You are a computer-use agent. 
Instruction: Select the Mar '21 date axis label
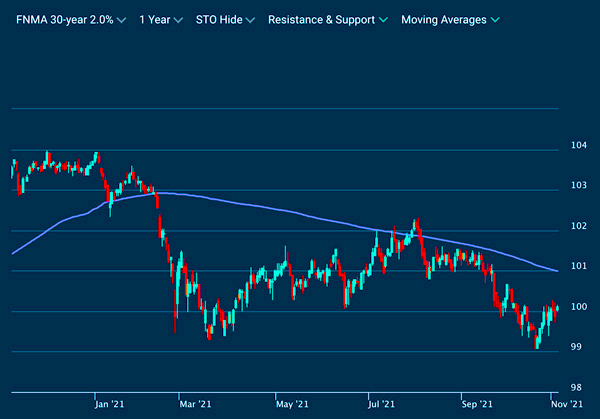tap(196, 404)
